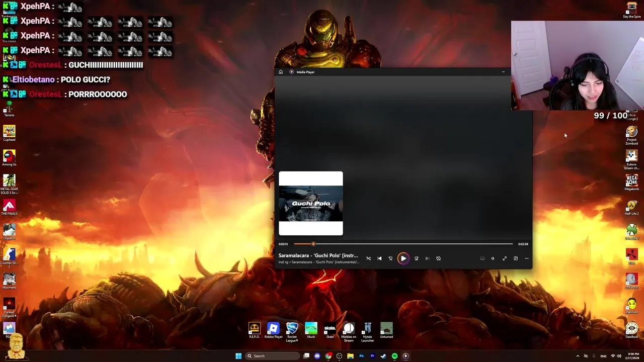Open Chrome from the taskbar
644x362 pixels.
pyautogui.click(x=328, y=356)
